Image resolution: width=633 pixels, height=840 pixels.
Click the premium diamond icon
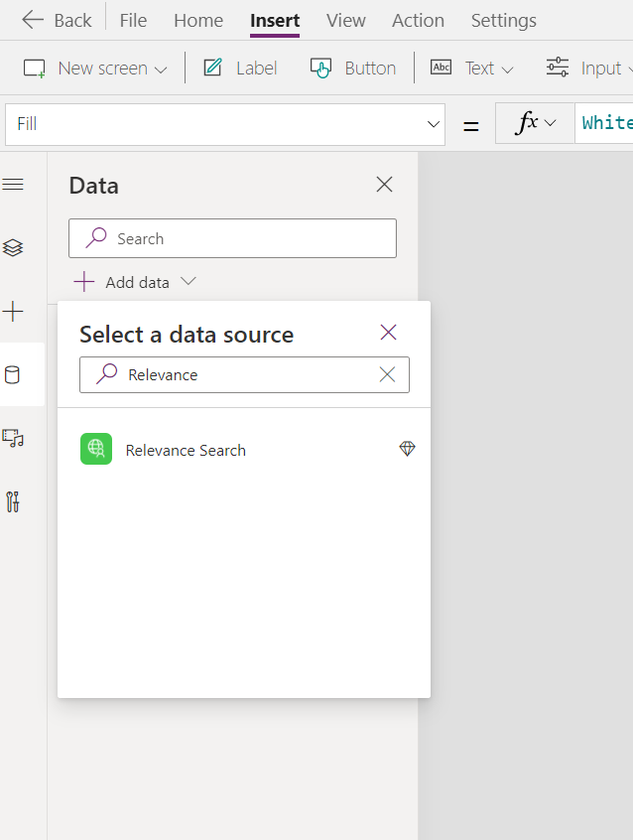407,450
